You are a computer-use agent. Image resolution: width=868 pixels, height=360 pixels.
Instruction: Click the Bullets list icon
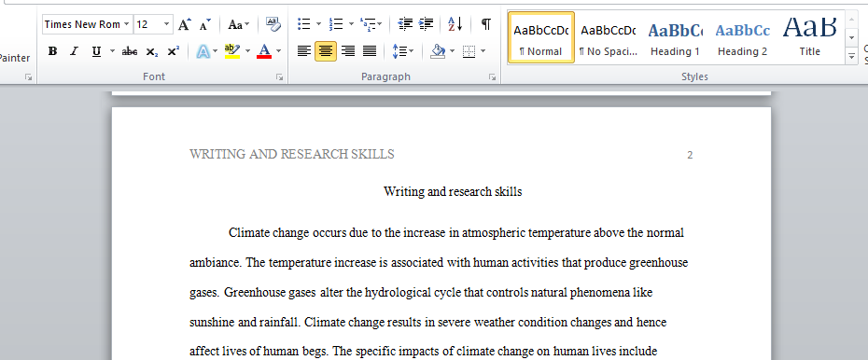click(303, 23)
